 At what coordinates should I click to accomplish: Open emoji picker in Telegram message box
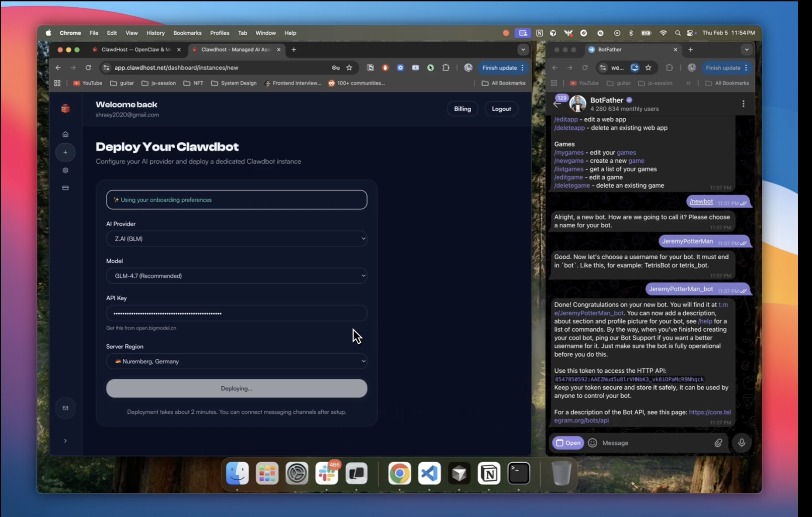point(592,443)
